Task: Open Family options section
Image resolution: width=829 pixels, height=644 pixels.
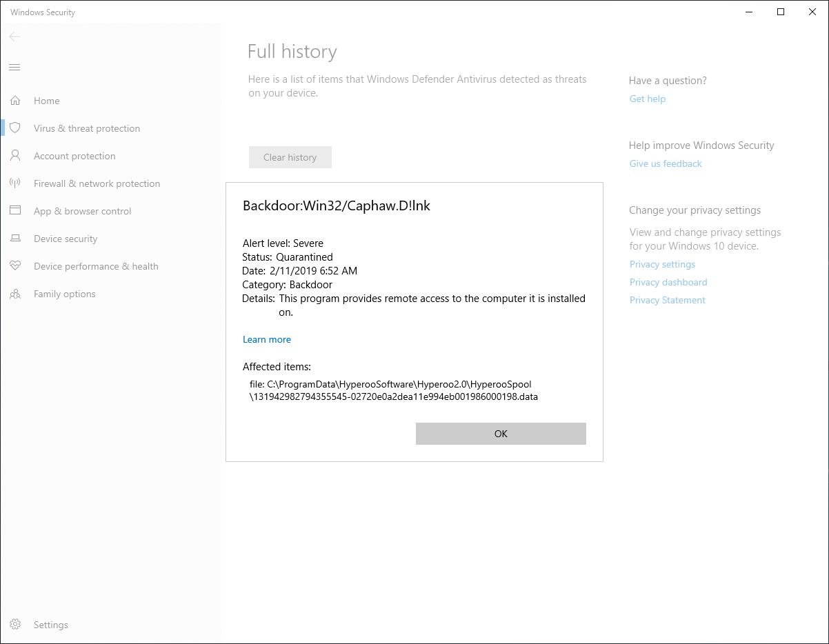Action: [65, 294]
